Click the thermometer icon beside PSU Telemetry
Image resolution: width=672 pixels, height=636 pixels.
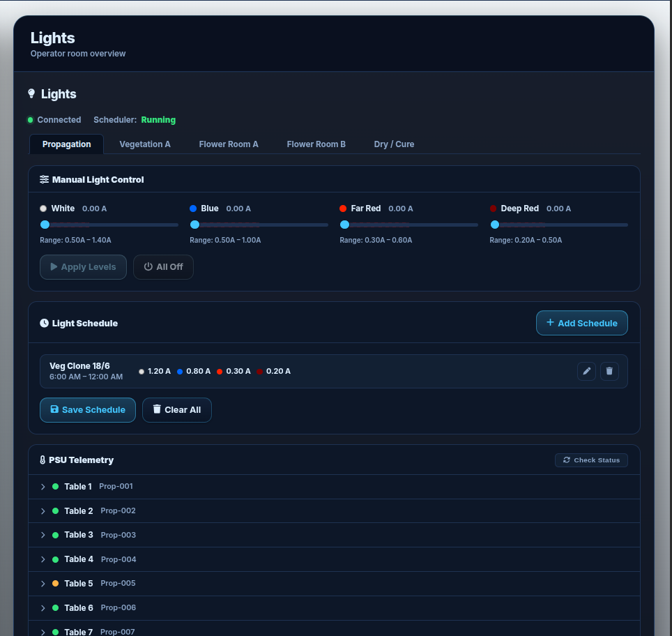(43, 460)
